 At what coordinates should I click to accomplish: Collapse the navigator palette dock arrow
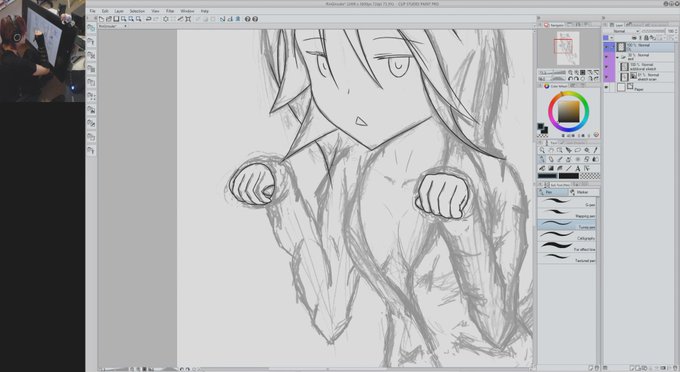point(539,18)
